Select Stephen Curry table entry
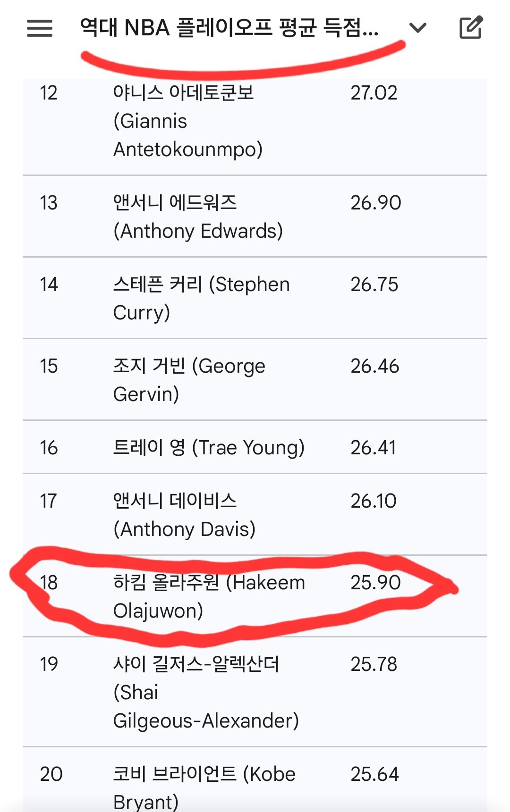This screenshot has width=510, height=812. point(201,298)
